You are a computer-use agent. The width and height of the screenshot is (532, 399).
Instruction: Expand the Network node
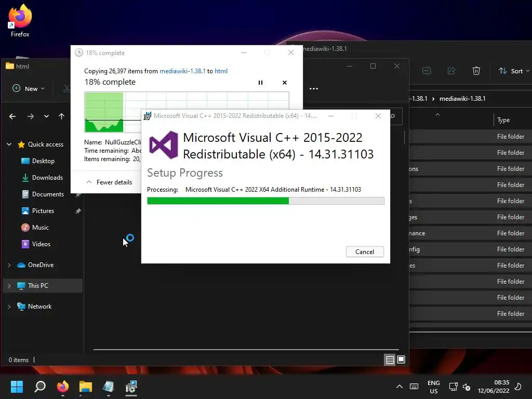(x=9, y=307)
